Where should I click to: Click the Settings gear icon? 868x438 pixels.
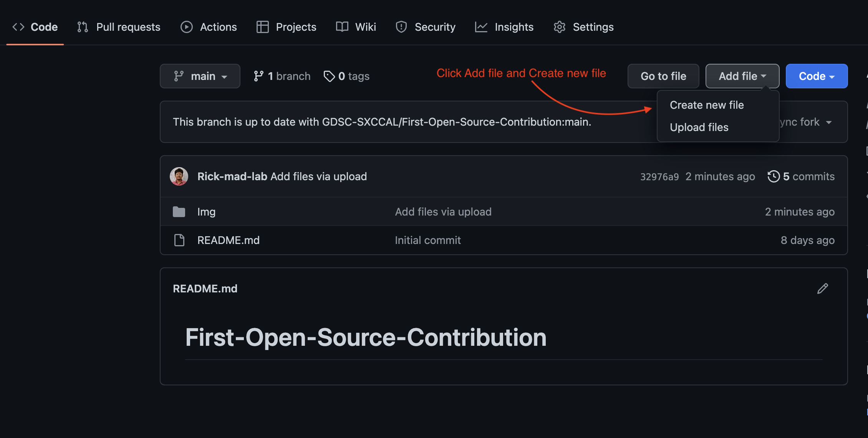pyautogui.click(x=559, y=27)
